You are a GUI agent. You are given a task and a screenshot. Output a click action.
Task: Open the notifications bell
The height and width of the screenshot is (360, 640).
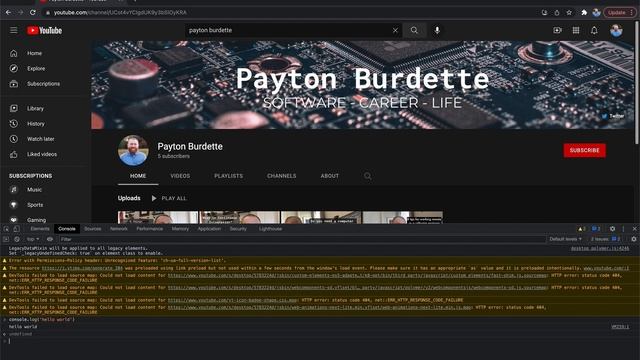[594, 30]
